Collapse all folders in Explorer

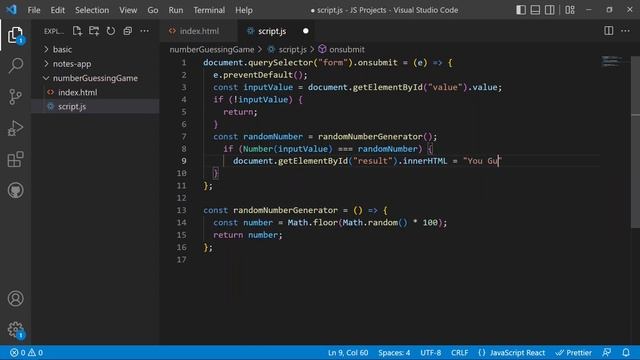pos(127,31)
